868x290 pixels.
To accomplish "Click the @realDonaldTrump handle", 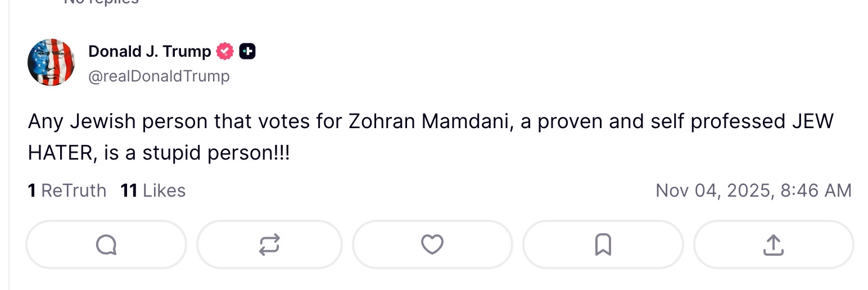I will point(159,76).
